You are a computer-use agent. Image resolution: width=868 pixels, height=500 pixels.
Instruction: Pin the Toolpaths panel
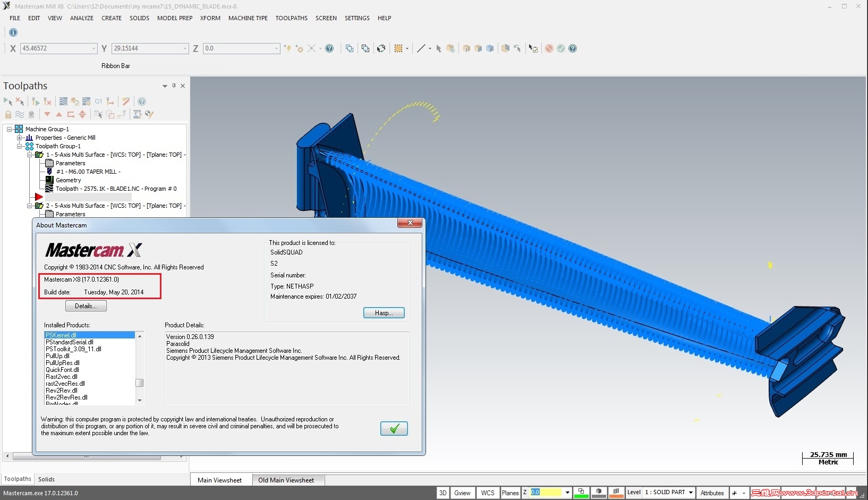coord(174,86)
